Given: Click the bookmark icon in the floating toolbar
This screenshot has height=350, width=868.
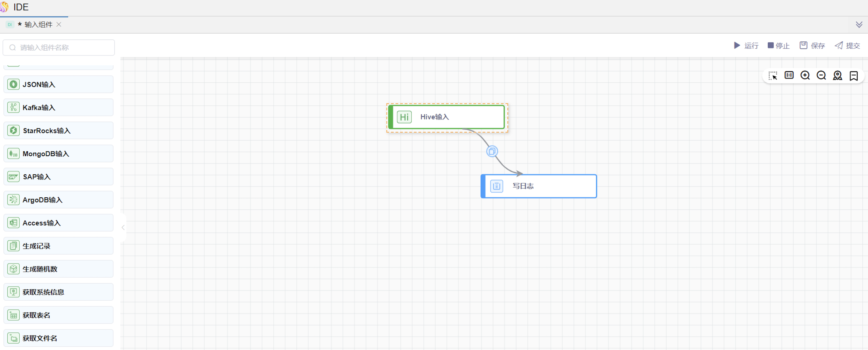Looking at the screenshot, I should coord(854,76).
